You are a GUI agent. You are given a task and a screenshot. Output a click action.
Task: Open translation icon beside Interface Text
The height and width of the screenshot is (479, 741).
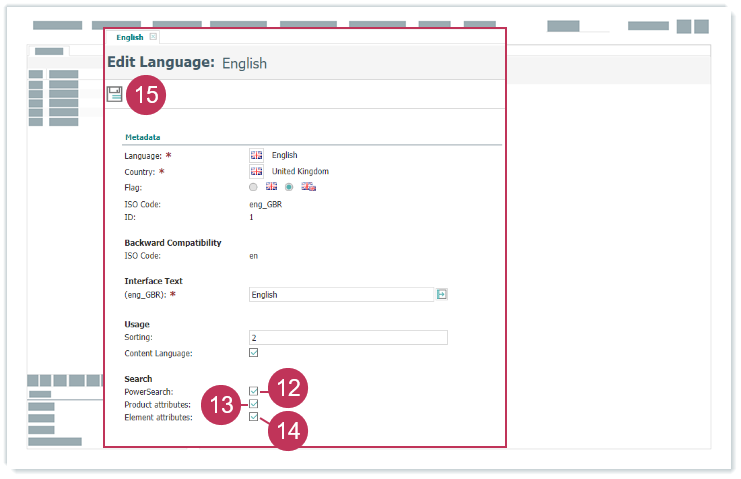441,295
